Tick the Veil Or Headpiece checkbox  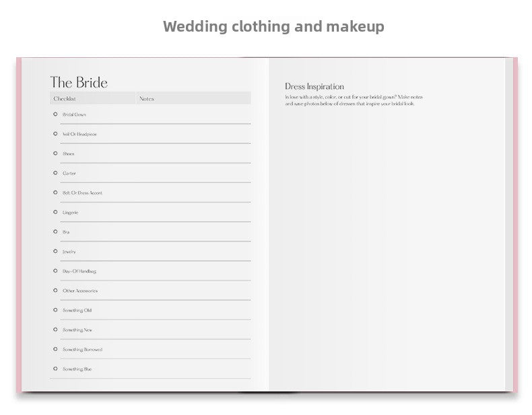point(55,134)
